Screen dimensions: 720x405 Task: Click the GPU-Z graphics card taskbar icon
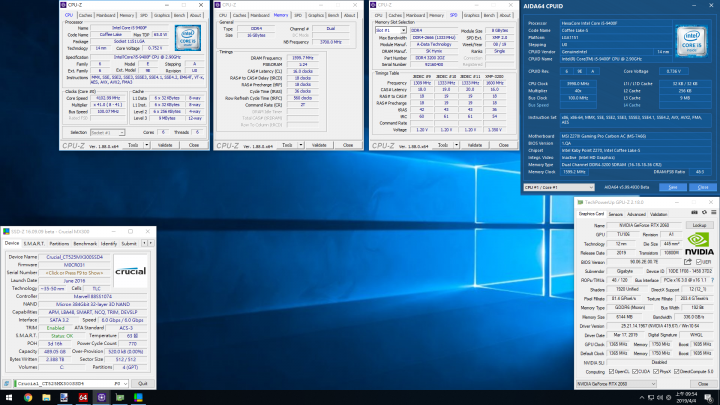[x=120, y=398]
